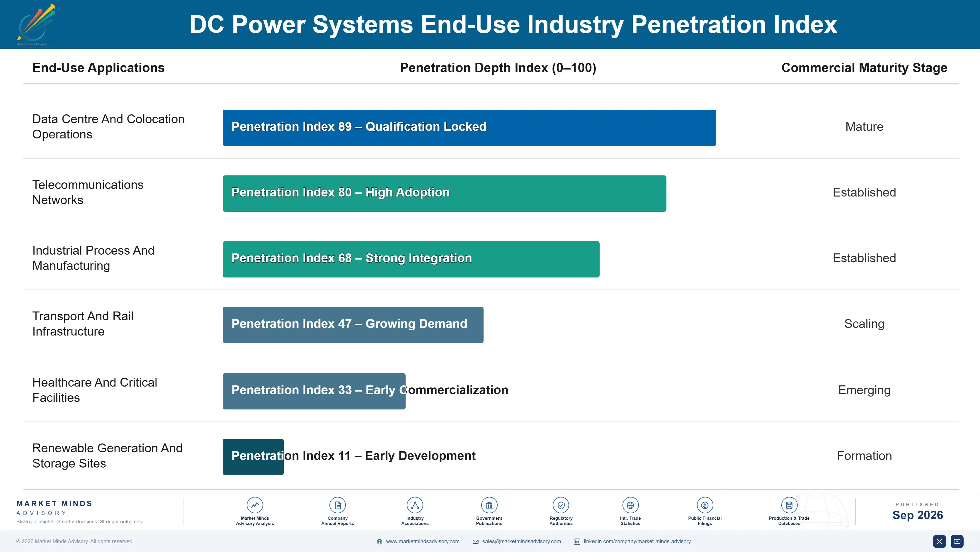Click the chart title DC Power Systems heading
Viewport: 980px width, 552px height.
pyautogui.click(x=513, y=24)
